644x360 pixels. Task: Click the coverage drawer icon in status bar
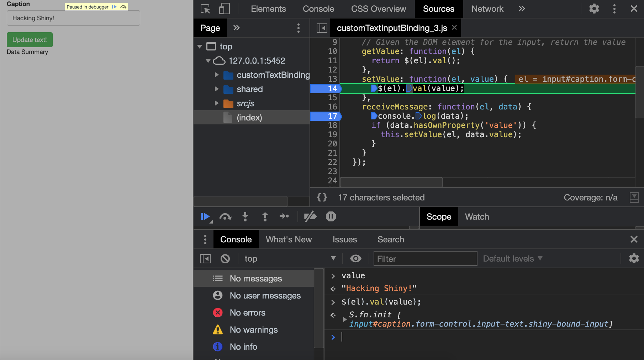634,198
